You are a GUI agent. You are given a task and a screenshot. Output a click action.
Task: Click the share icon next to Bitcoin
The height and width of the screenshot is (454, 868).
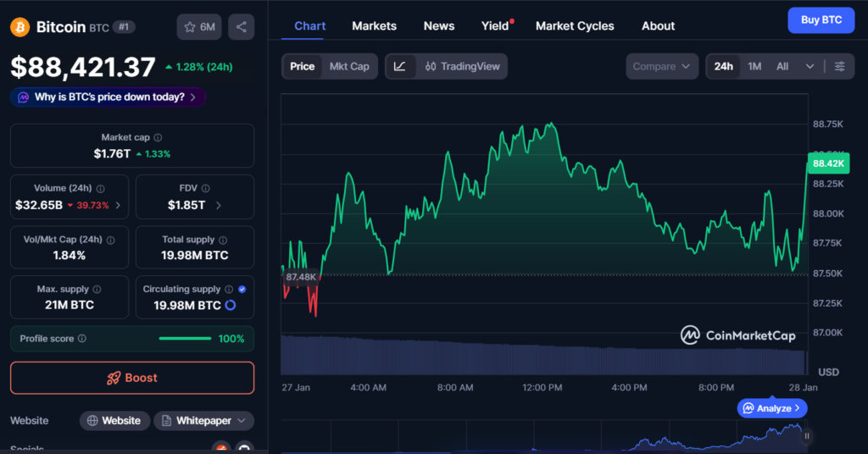pos(242,27)
